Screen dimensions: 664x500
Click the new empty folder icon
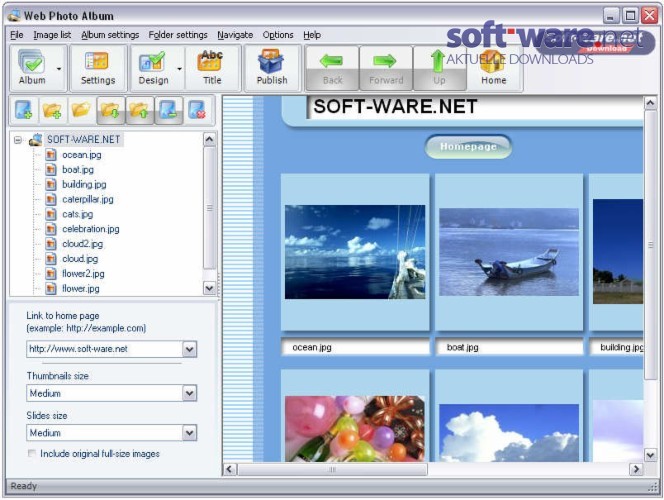click(81, 110)
